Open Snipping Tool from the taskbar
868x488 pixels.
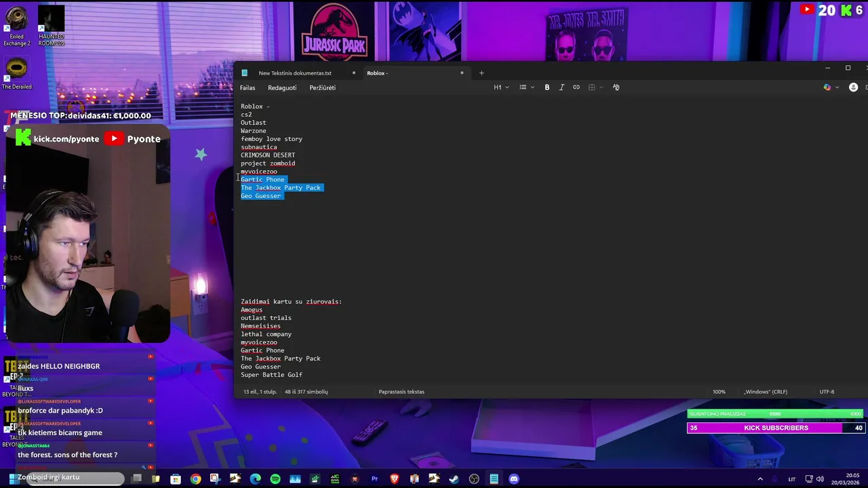tap(215, 479)
